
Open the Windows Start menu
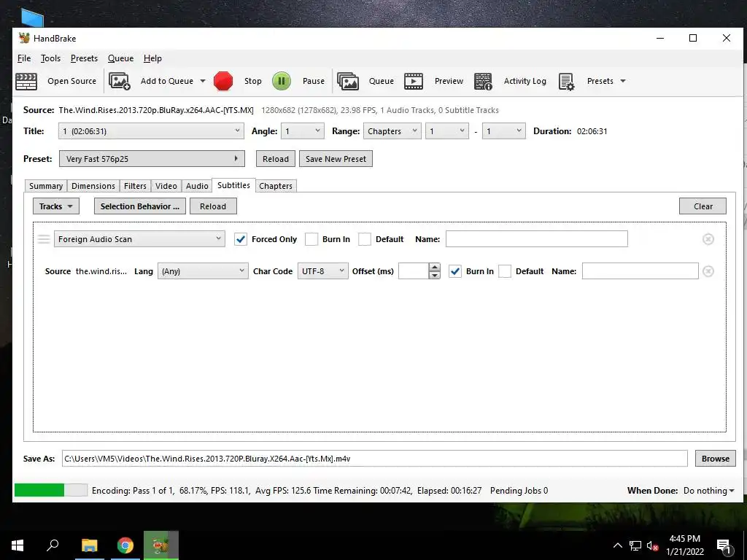[x=18, y=545]
